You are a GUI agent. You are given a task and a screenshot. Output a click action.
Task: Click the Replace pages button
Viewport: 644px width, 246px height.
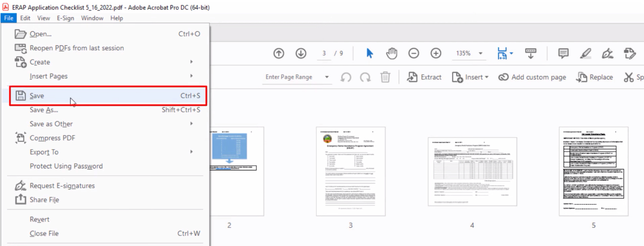click(x=595, y=77)
